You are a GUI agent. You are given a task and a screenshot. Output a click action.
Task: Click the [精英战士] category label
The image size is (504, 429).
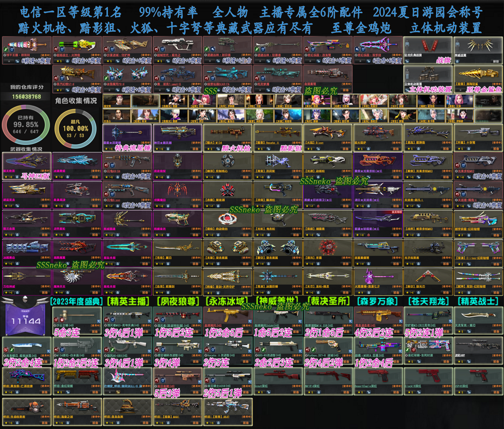pos(478,301)
